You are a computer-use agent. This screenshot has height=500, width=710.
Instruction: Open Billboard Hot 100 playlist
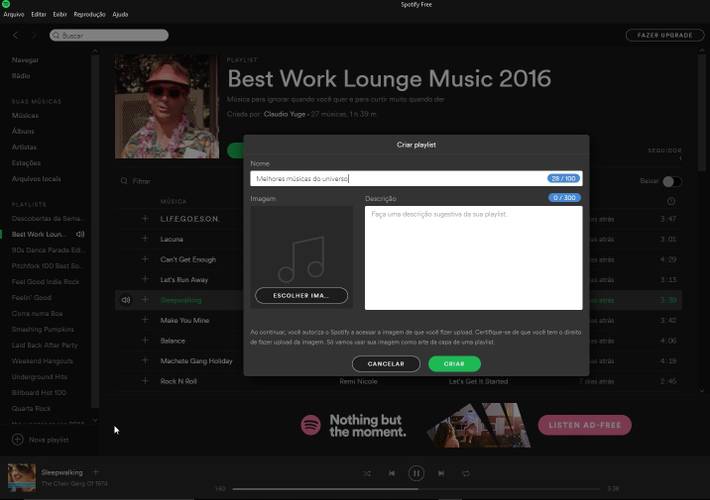39,393
